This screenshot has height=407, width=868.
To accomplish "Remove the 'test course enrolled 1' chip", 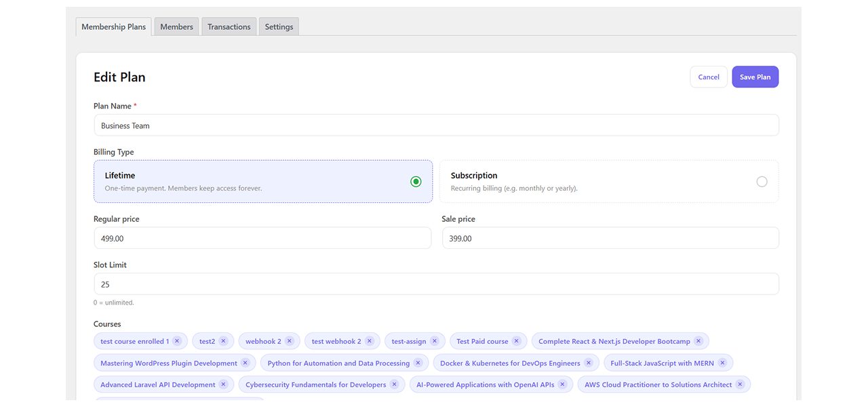I will tap(177, 341).
